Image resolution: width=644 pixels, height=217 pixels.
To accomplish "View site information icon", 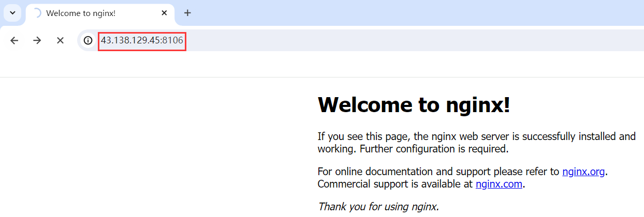I will (89, 40).
